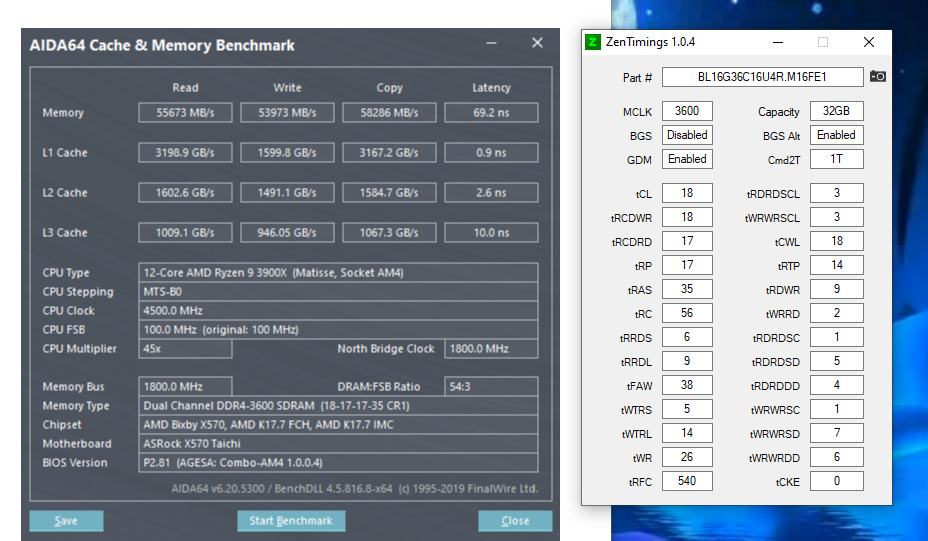Select the tCL value 18

pos(687,193)
